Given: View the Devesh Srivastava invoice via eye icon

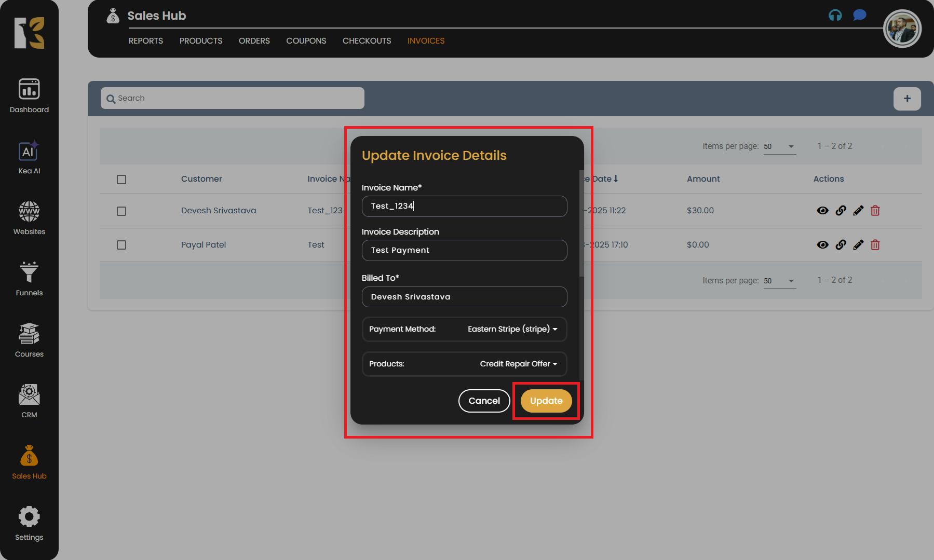Looking at the screenshot, I should pos(822,211).
